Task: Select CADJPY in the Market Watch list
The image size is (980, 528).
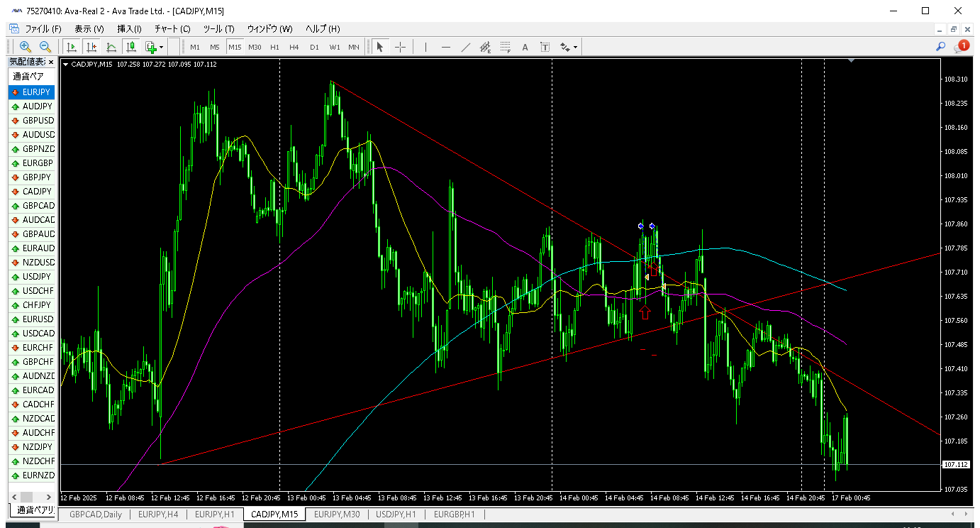Action: click(31, 192)
